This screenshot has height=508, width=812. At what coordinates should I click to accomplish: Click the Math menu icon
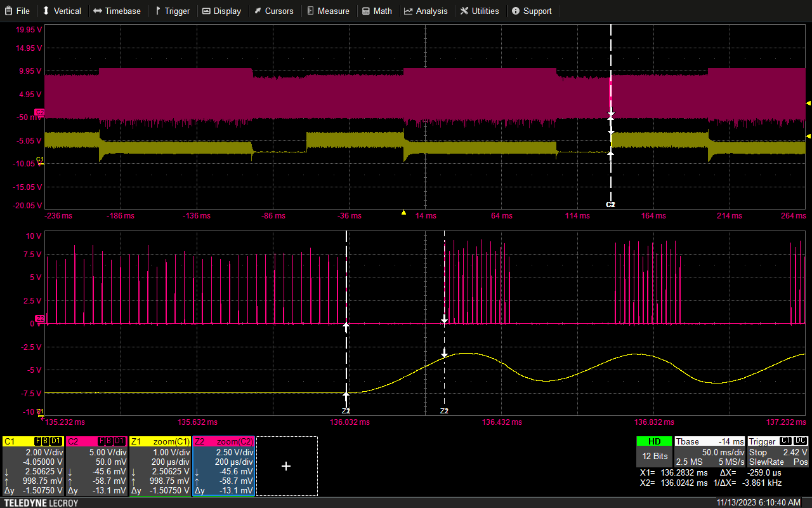[367, 11]
